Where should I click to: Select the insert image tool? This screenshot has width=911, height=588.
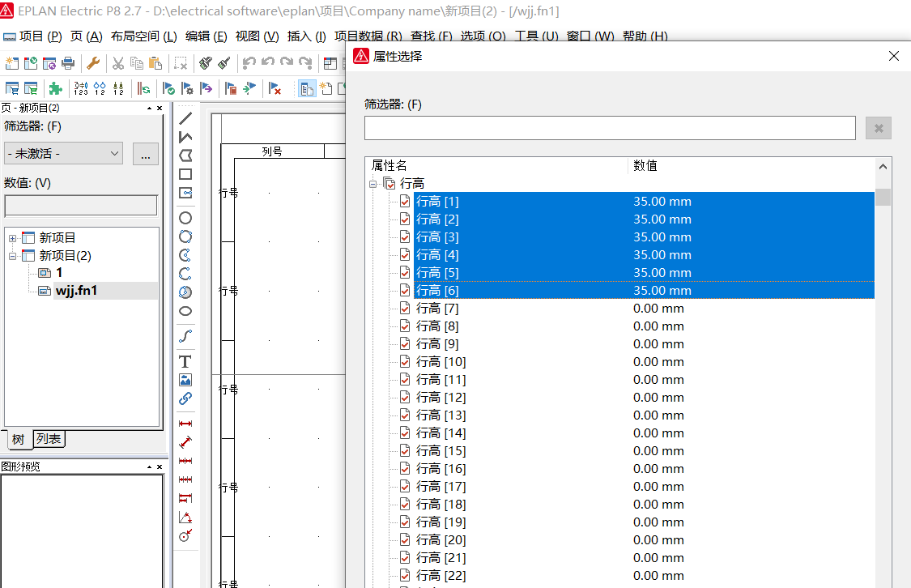185,380
